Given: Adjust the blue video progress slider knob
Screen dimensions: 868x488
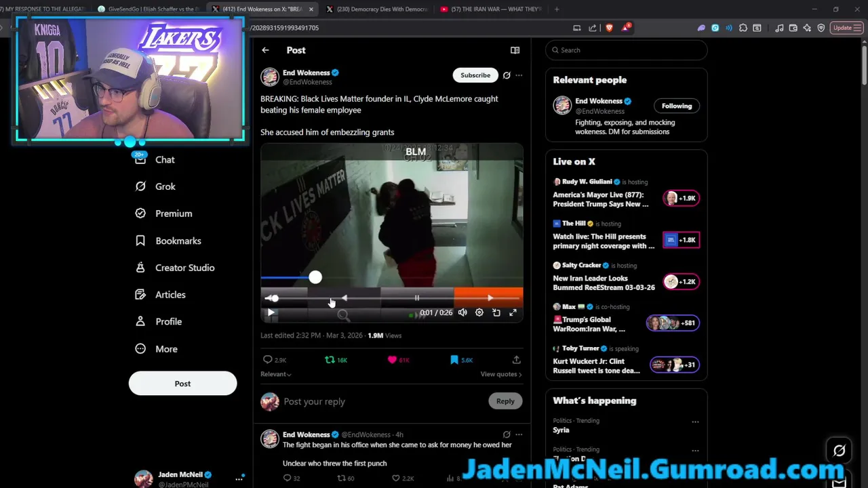Looking at the screenshot, I should coord(315,277).
